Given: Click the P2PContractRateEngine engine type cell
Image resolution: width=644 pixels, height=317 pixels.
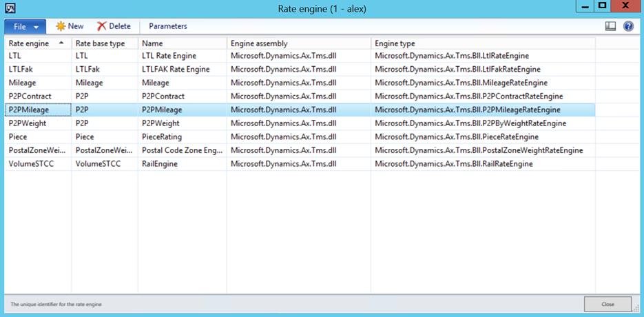Looking at the screenshot, I should click(483, 96).
